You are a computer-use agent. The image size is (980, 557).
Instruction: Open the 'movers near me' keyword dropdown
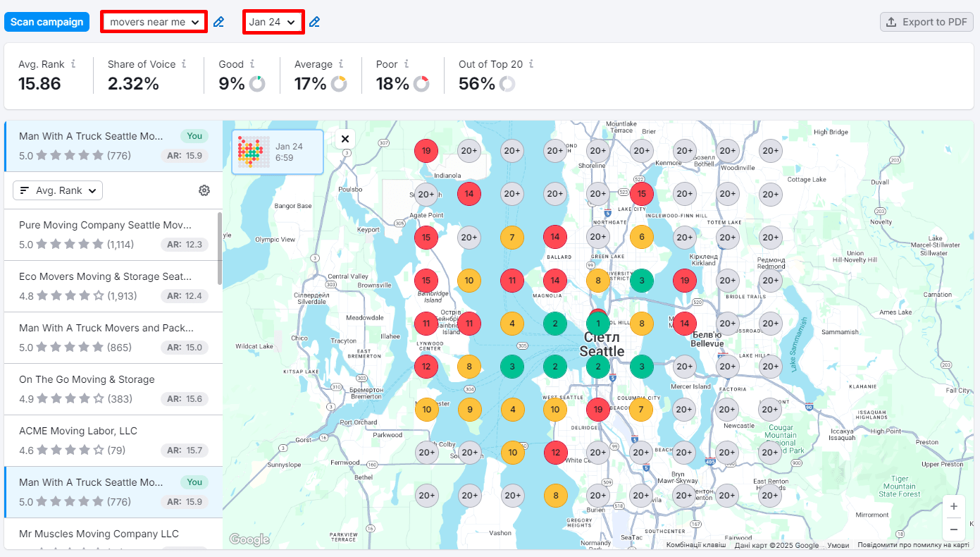pos(154,22)
